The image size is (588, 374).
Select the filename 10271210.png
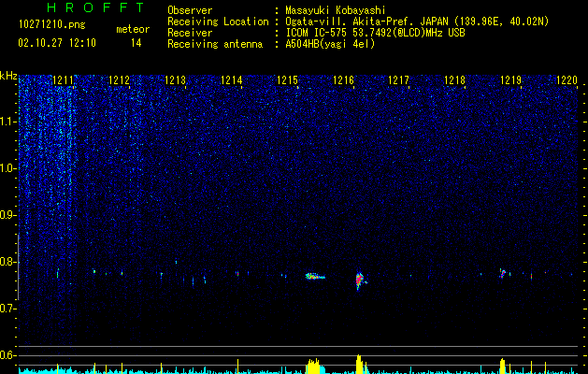[52, 25]
